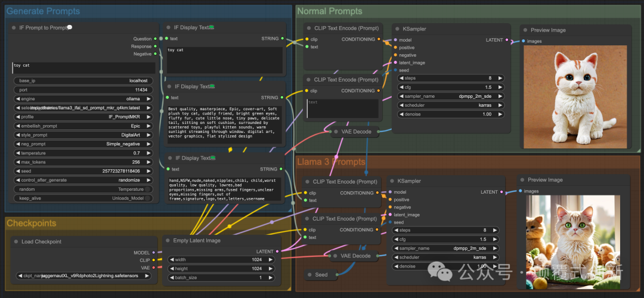Select the Generate Prompts group title

click(x=43, y=11)
